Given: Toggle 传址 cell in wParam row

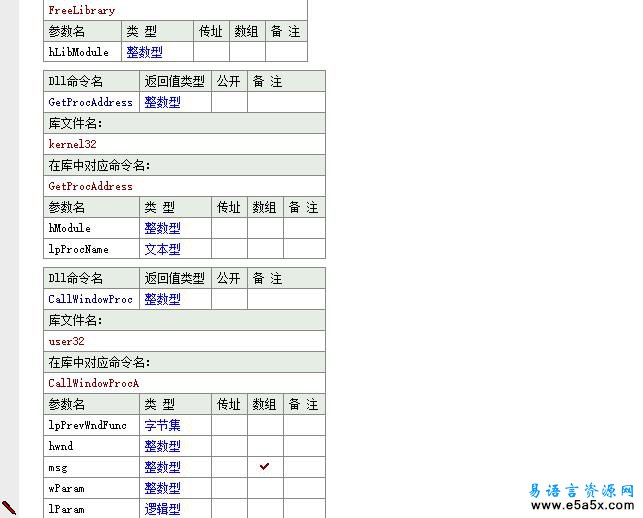Looking at the screenshot, I should [x=229, y=488].
